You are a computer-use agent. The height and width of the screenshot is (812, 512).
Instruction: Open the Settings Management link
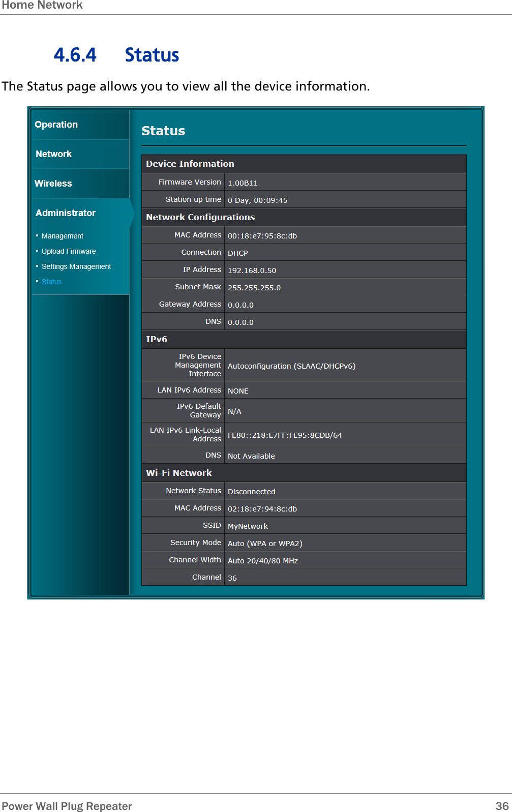(x=76, y=266)
